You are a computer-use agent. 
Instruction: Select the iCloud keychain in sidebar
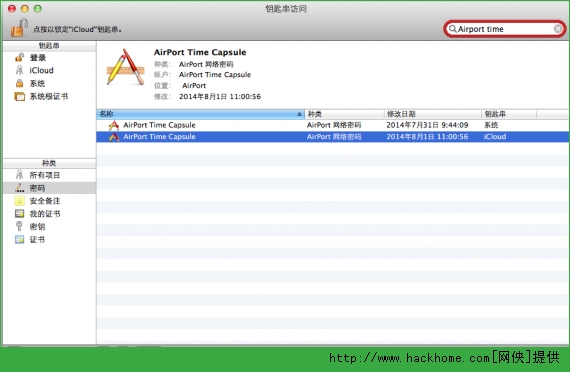pos(41,70)
